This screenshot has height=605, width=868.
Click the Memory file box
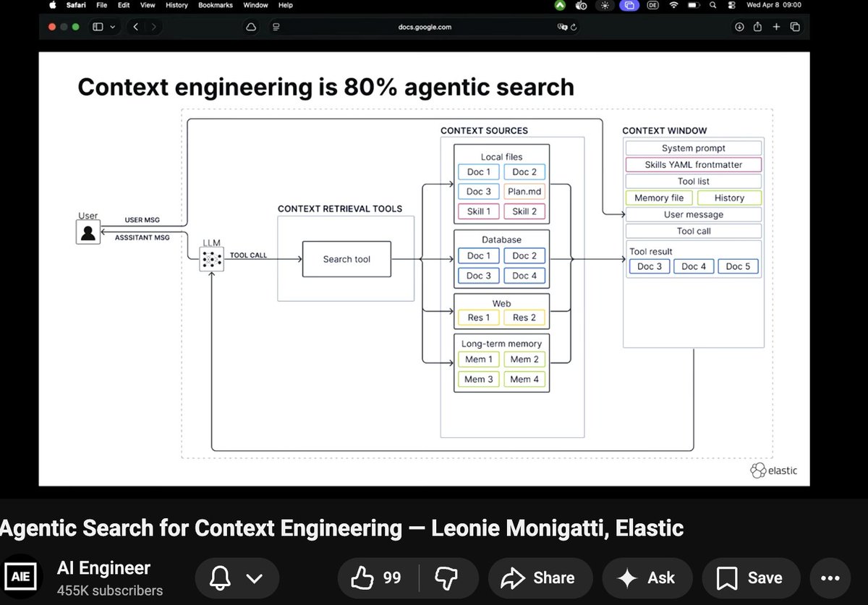tap(659, 198)
